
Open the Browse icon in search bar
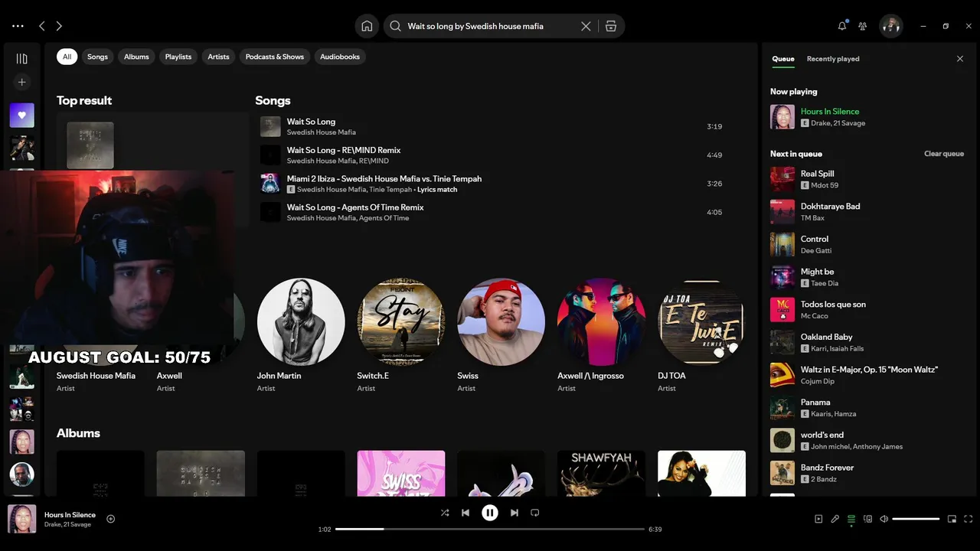click(611, 26)
